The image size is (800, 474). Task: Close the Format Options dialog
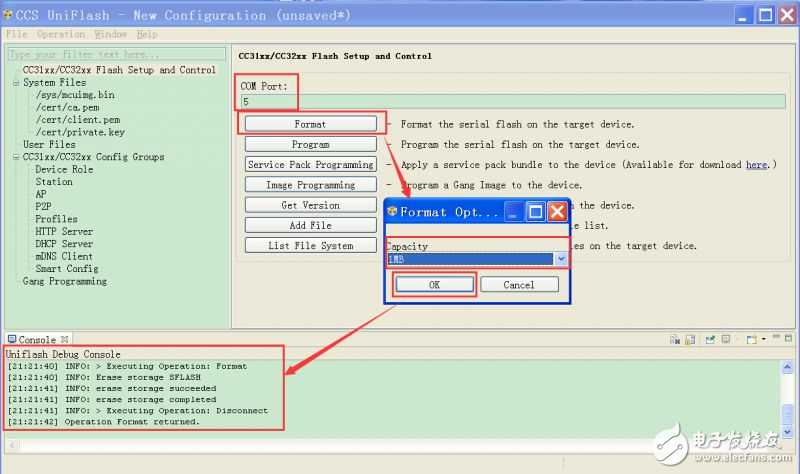557,211
